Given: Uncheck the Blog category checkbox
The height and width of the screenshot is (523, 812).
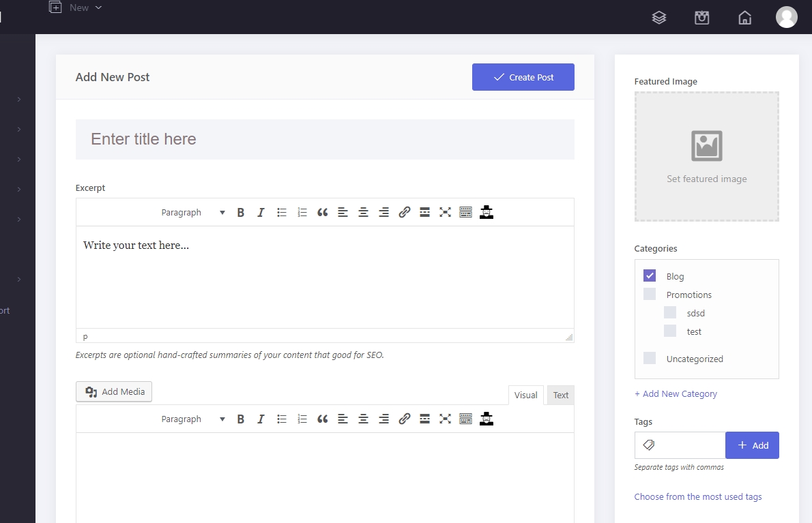Looking at the screenshot, I should [x=650, y=276].
